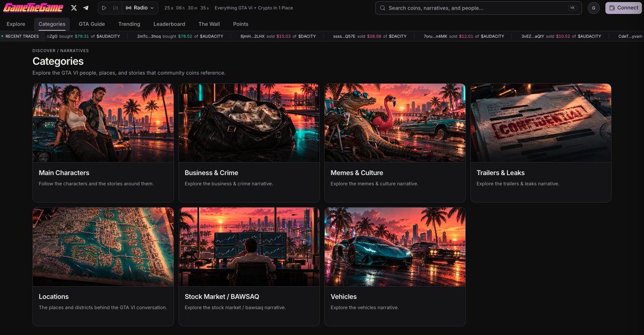Click the Memes & Culture card title
644x335 pixels.
tap(357, 173)
